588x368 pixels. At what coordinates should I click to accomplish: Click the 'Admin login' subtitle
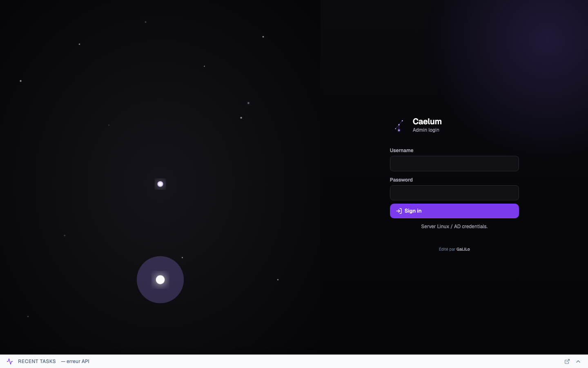[426, 130]
